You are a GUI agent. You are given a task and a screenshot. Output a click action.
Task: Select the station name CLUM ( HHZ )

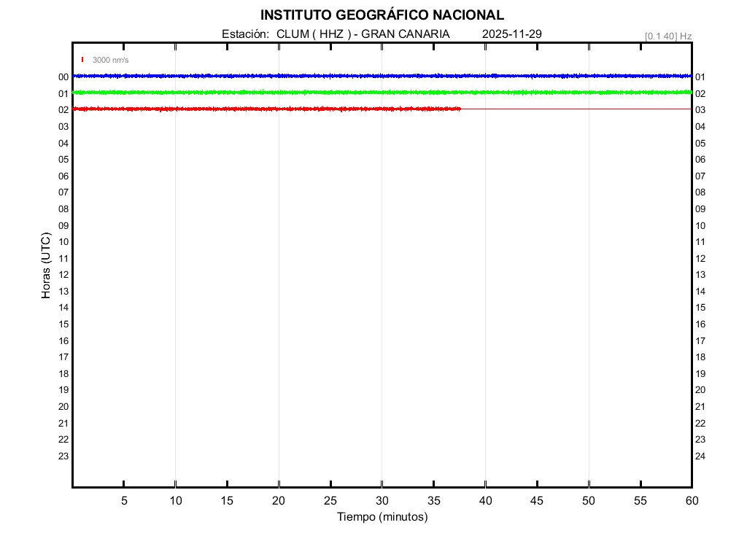pyautogui.click(x=314, y=34)
